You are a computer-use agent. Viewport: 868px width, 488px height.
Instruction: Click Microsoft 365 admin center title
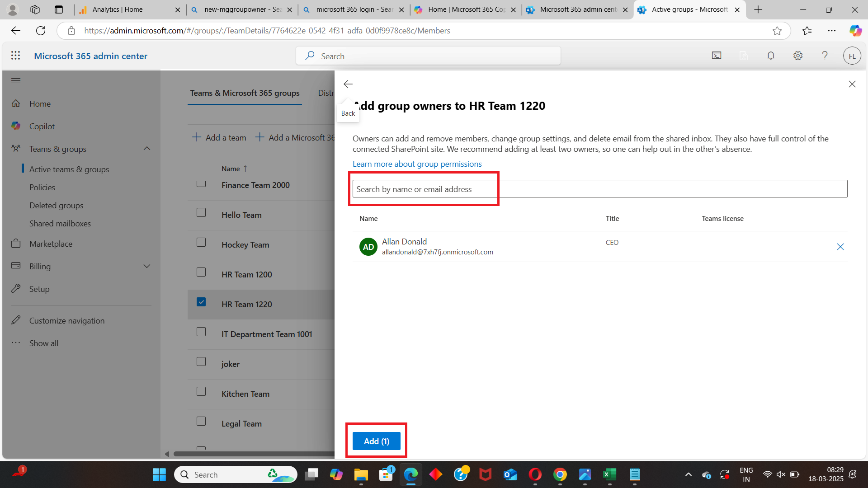point(91,56)
